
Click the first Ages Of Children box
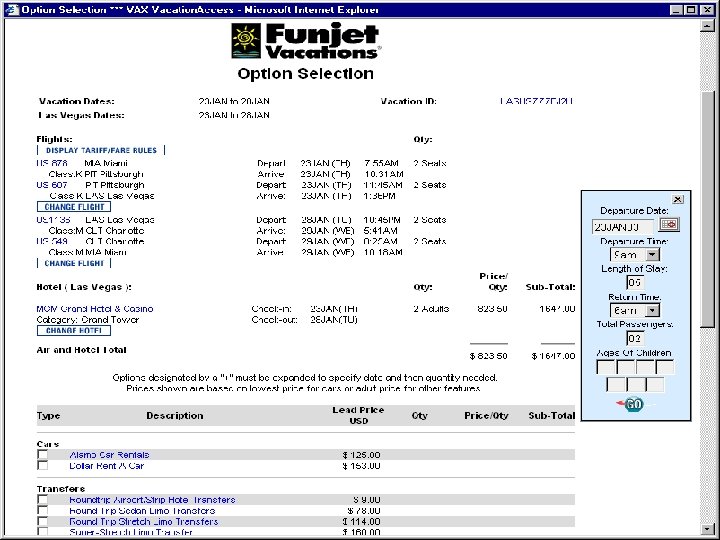click(606, 367)
